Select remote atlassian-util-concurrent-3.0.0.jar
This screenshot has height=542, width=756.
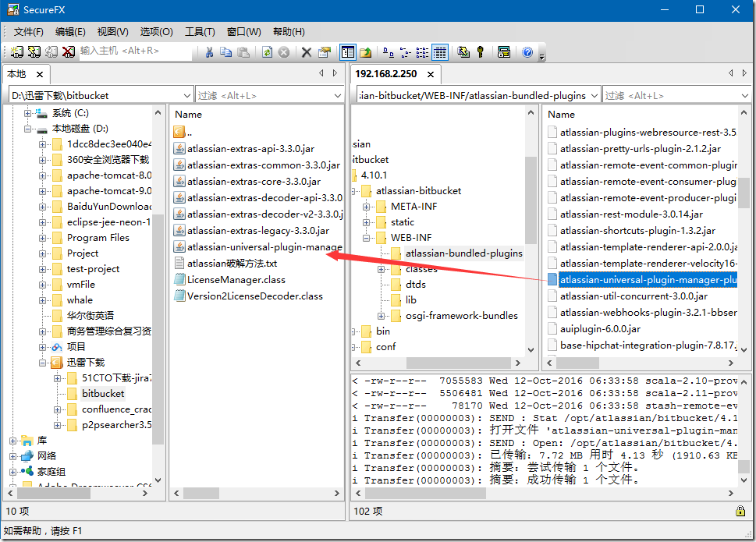click(x=634, y=296)
